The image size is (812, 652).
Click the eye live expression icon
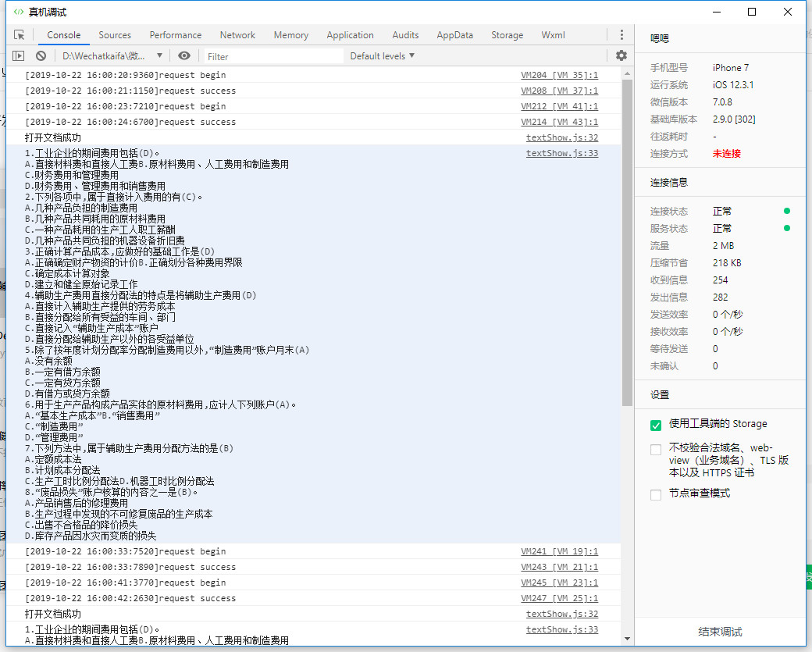tap(184, 56)
